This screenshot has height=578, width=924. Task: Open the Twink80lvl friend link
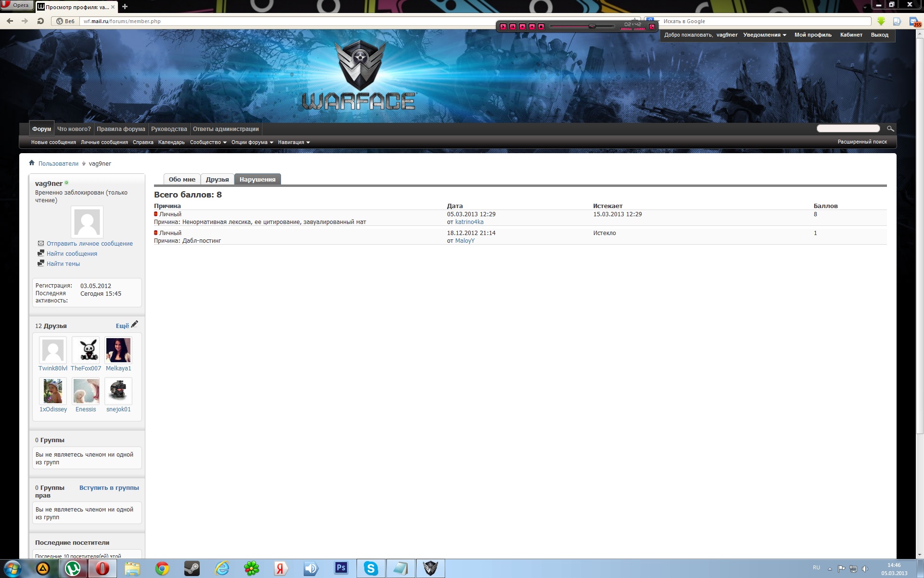pyautogui.click(x=53, y=368)
